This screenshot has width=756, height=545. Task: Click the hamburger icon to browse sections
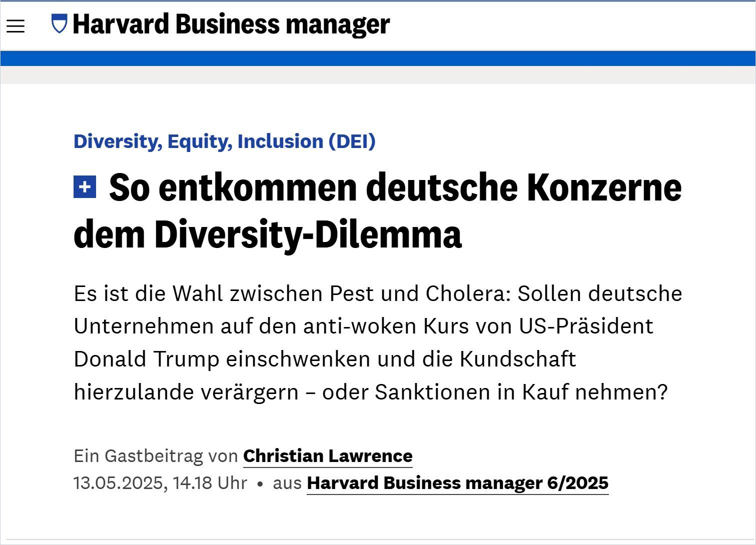coord(16,26)
